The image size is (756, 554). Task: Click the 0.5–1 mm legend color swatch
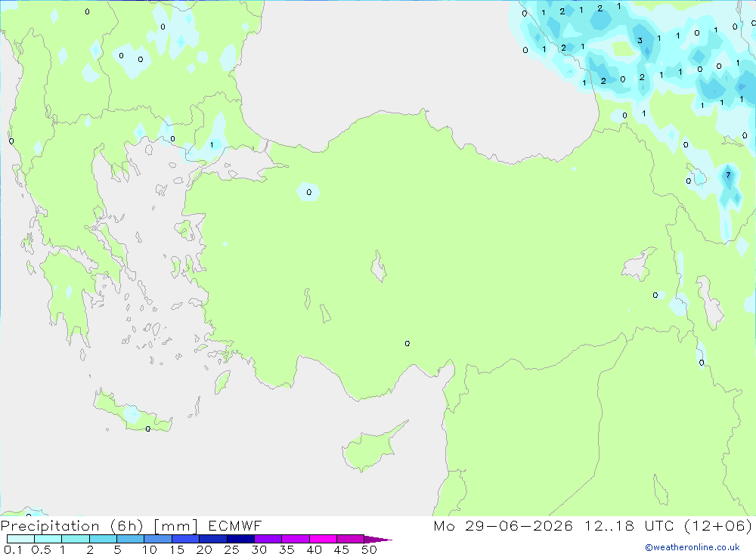[48, 539]
